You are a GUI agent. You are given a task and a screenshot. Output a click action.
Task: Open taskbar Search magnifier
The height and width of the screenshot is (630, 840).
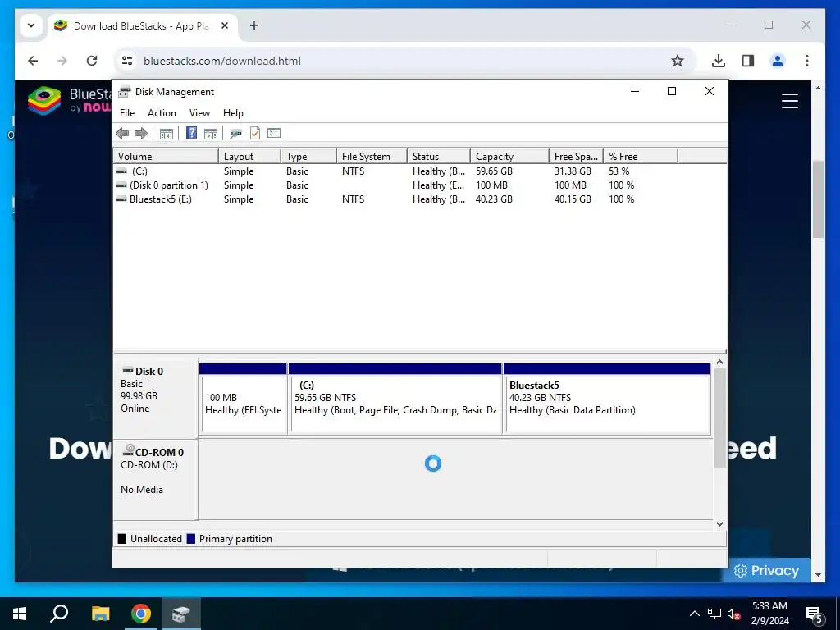tap(59, 614)
